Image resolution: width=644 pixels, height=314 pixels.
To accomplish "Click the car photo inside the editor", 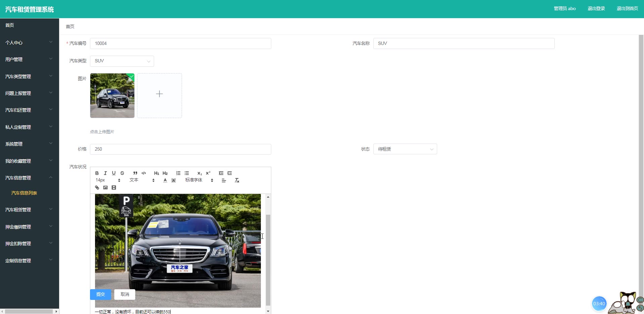I will click(x=178, y=251).
